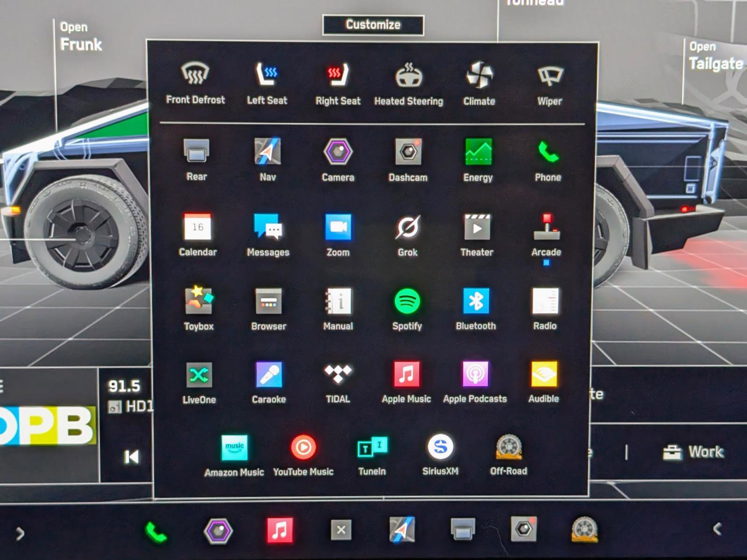Screen dimensions: 747x560
Task: Open Off-Road app in the app grid
Action: pos(508,455)
